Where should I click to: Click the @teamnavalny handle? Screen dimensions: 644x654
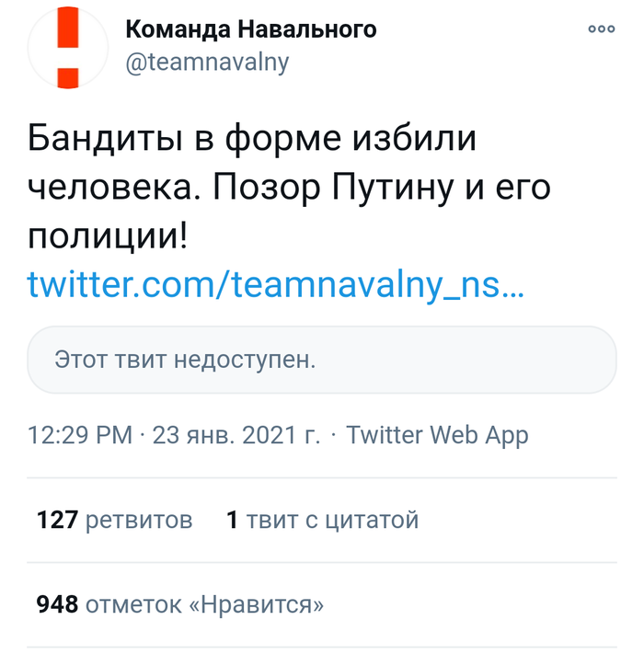[x=206, y=62]
